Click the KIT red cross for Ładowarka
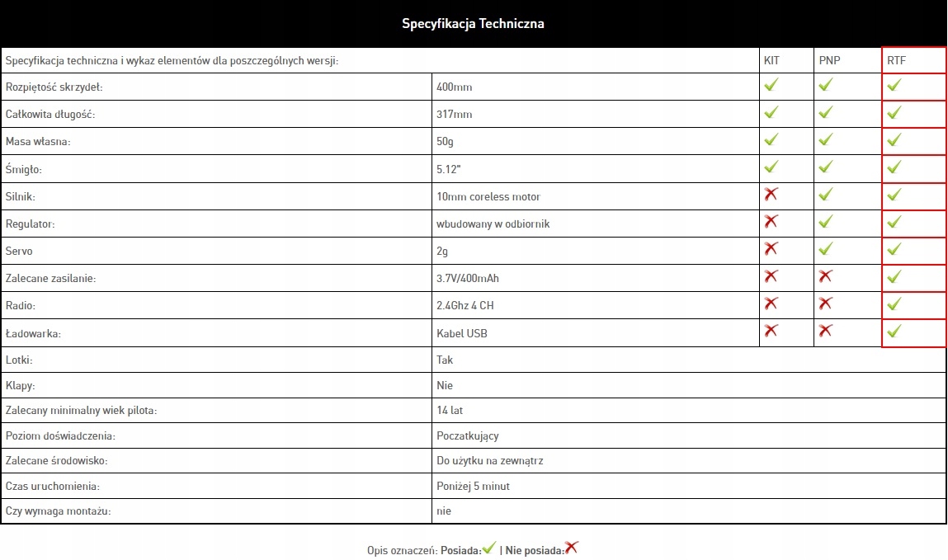This screenshot has width=948, height=560. (x=771, y=332)
